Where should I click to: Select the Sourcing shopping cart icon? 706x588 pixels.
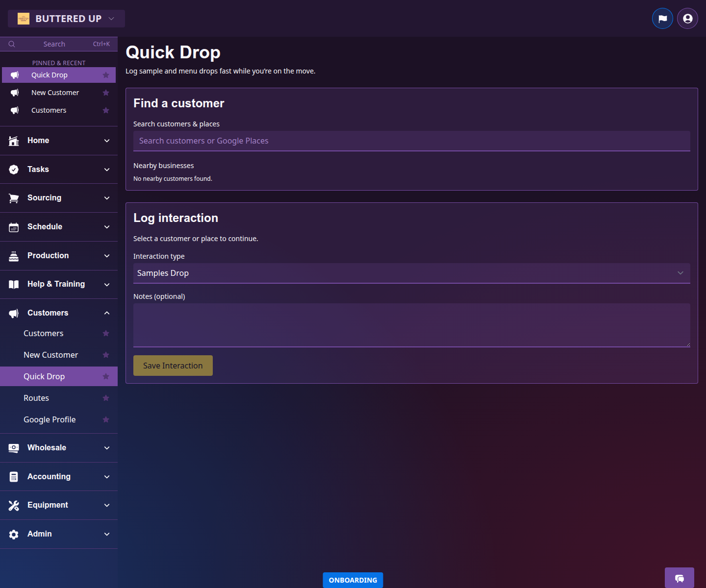(13, 197)
